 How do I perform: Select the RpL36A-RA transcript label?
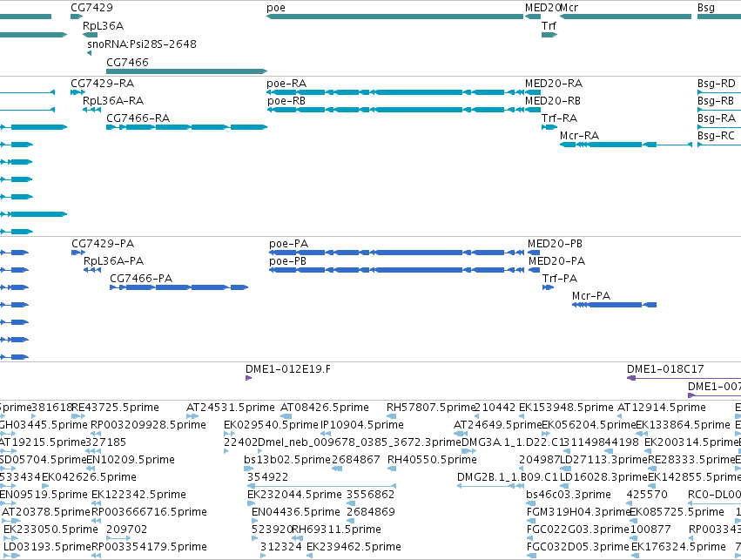113,101
